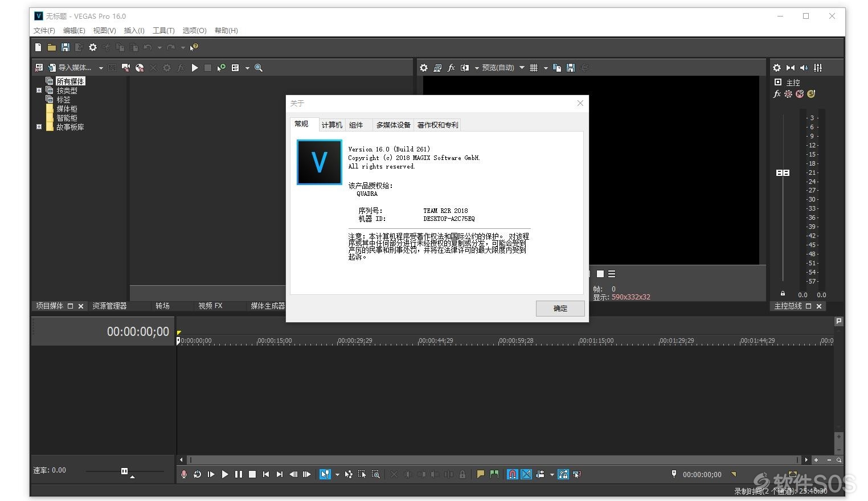Switch to 资源管理器 panel tab

pyautogui.click(x=109, y=306)
